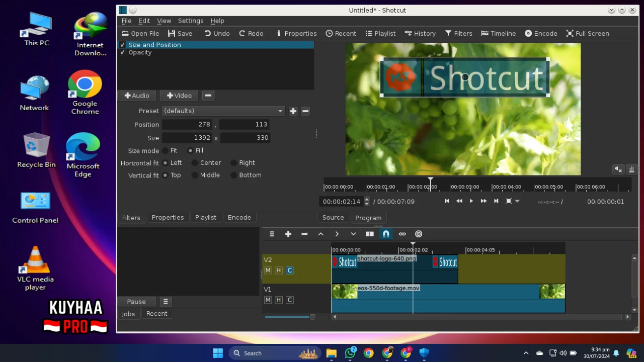The width and height of the screenshot is (644, 362).
Task: Toggle the Timeline panel from the toolbar
Action: 498,33
